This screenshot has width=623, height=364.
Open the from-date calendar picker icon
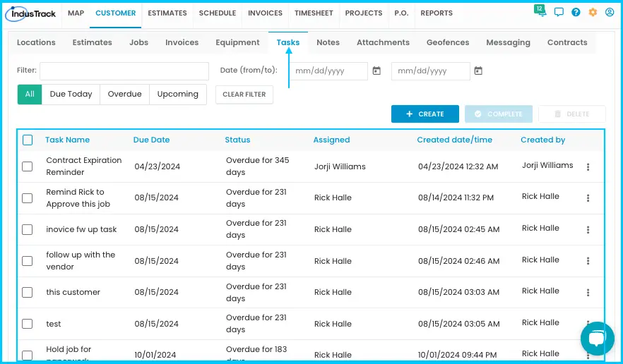[376, 71]
